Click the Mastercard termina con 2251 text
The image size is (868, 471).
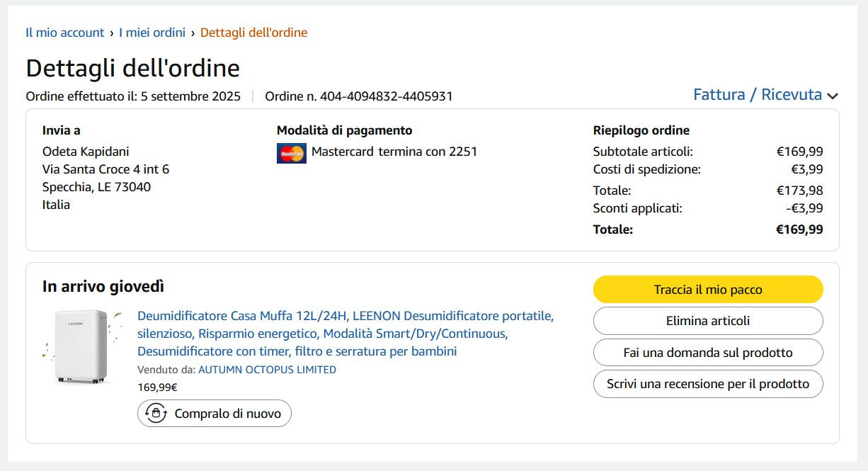[x=394, y=152]
